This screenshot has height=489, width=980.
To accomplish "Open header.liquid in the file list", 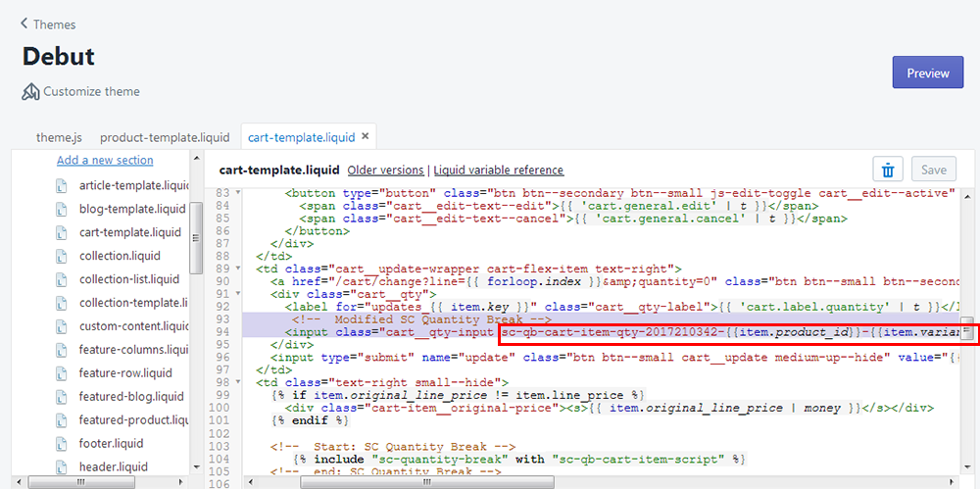I will click(114, 467).
